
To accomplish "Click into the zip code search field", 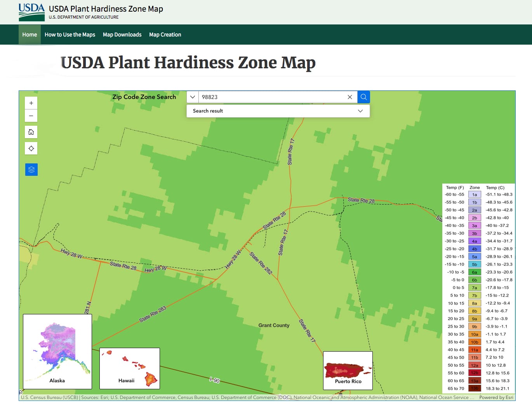I will pyautogui.click(x=272, y=97).
